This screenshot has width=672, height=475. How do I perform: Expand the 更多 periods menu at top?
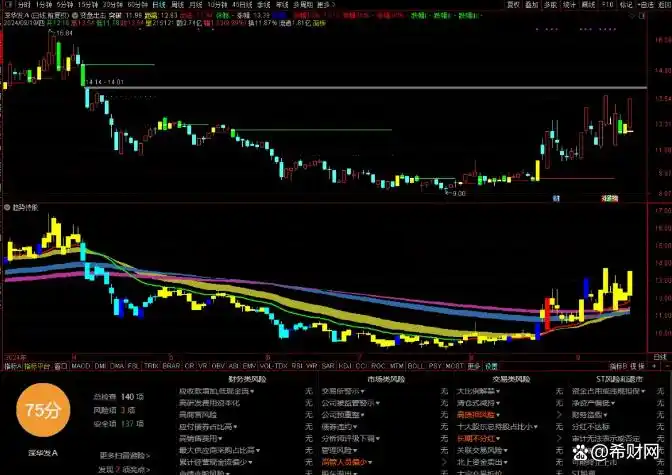[x=324, y=5]
